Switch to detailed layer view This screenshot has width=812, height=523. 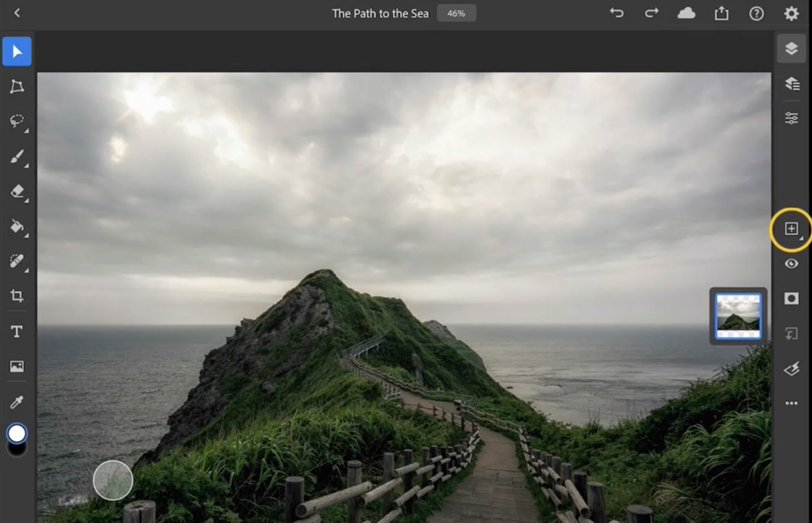point(792,83)
